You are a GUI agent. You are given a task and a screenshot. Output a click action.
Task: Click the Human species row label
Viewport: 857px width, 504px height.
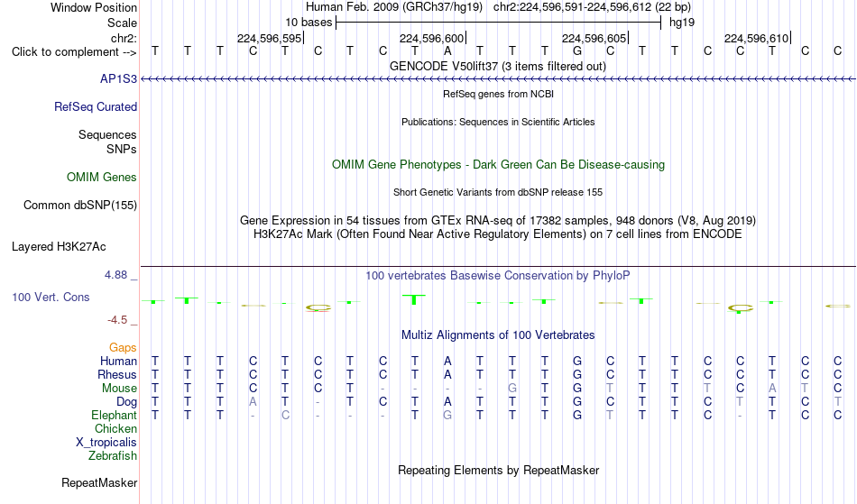tap(118, 361)
